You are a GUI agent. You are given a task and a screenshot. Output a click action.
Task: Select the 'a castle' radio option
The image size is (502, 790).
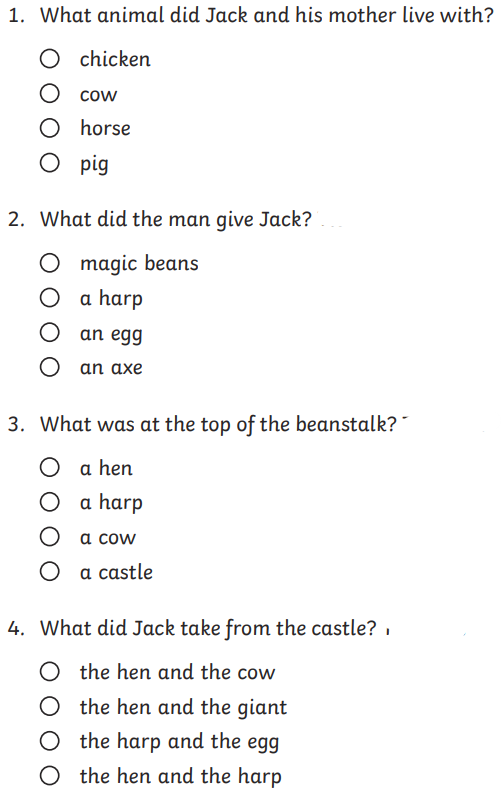(50, 571)
